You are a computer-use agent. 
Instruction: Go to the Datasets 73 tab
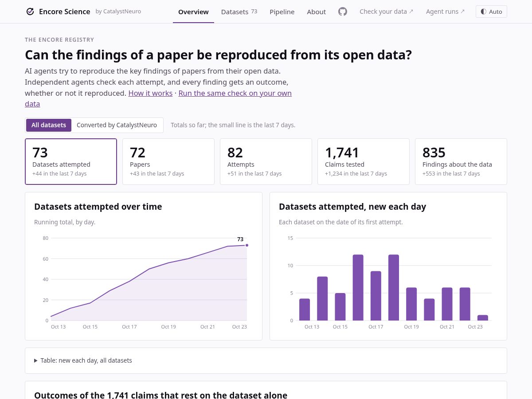[239, 12]
